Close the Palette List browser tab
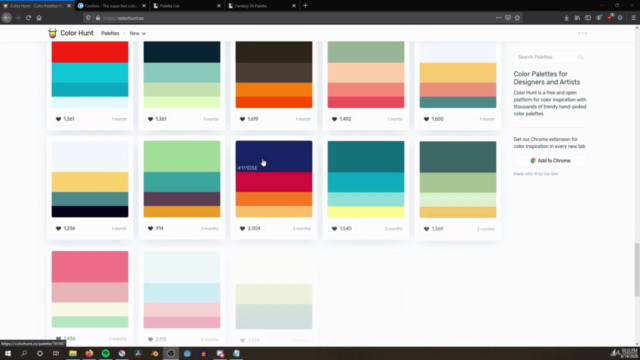 (219, 6)
